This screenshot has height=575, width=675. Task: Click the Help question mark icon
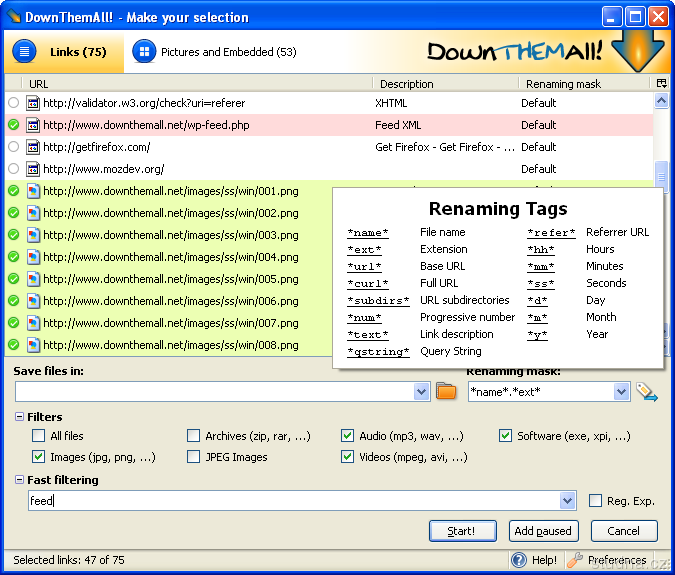(x=519, y=560)
